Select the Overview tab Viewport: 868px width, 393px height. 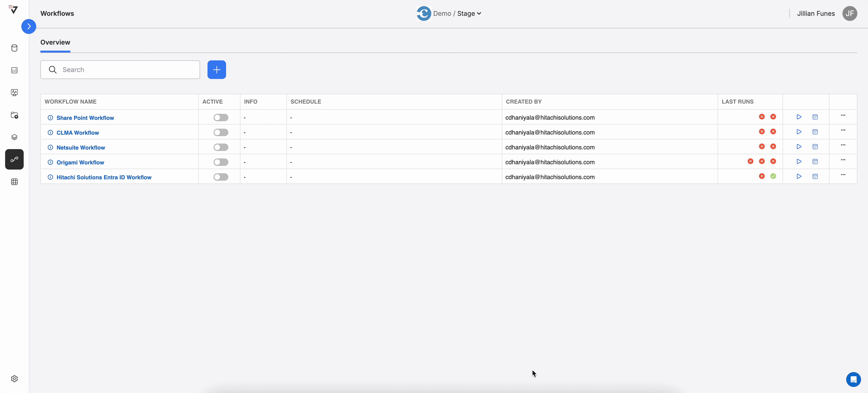point(55,43)
